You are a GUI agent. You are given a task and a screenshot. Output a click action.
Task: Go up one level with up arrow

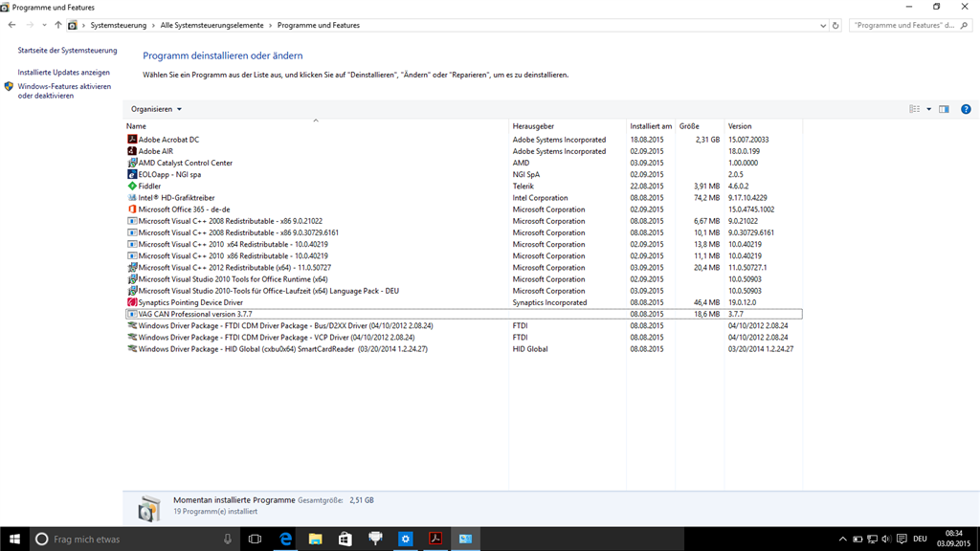pos(58,26)
